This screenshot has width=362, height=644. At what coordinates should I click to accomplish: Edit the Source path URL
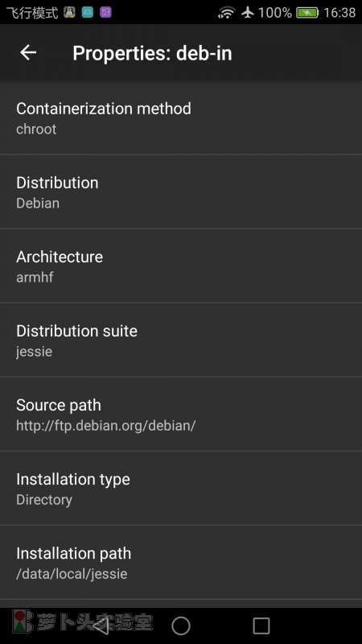[181, 414]
